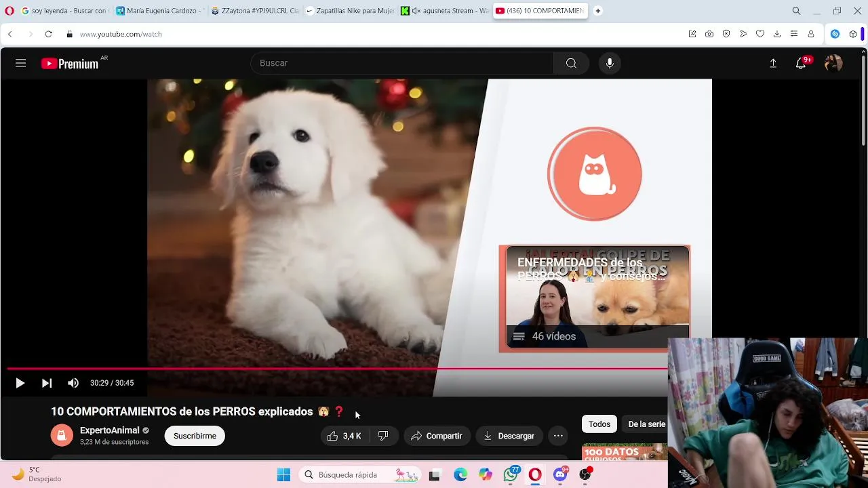Open the more actions three-dot menu

(x=558, y=436)
